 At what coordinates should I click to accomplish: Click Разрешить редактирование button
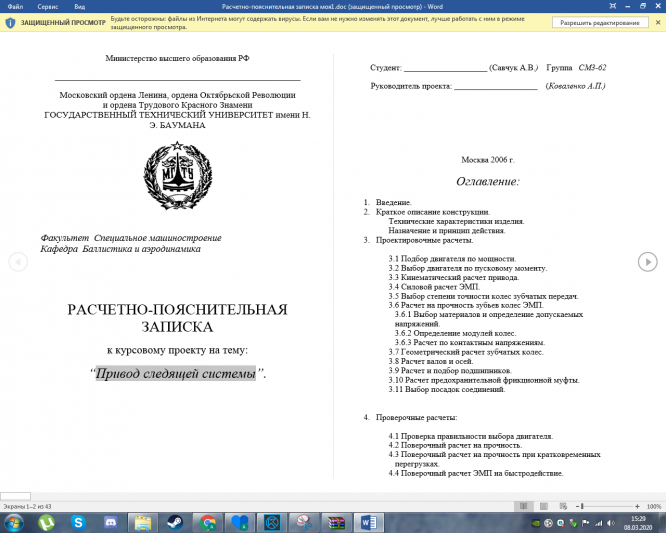599,23
